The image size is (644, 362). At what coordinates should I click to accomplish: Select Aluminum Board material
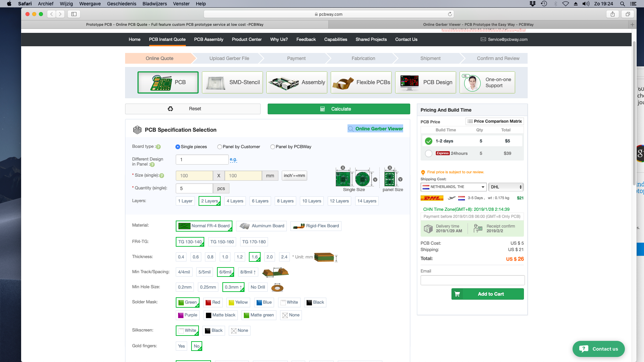tap(262, 226)
